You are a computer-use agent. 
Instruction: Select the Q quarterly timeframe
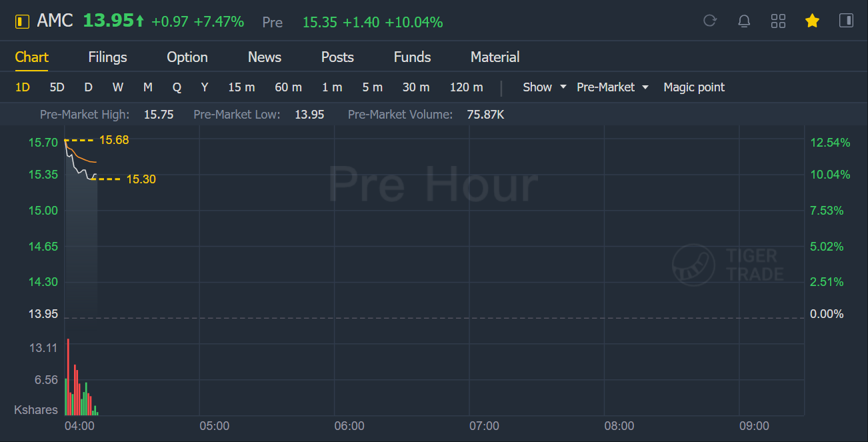coord(177,87)
